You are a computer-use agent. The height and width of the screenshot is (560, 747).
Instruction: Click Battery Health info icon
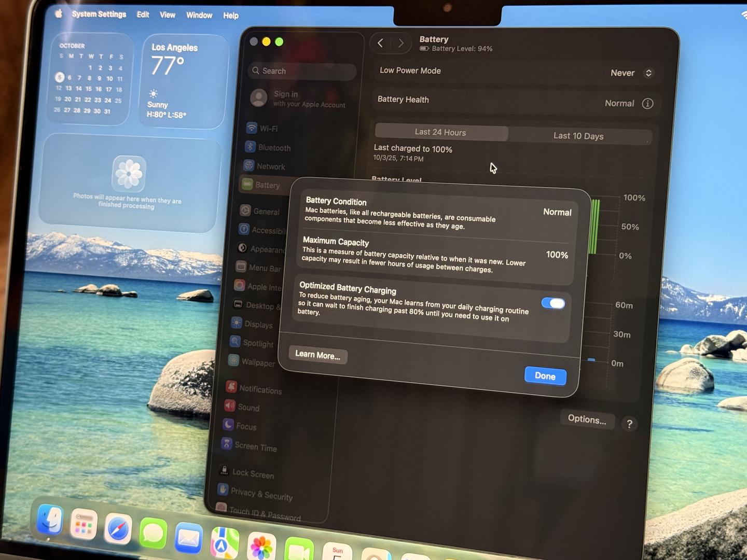[647, 104]
